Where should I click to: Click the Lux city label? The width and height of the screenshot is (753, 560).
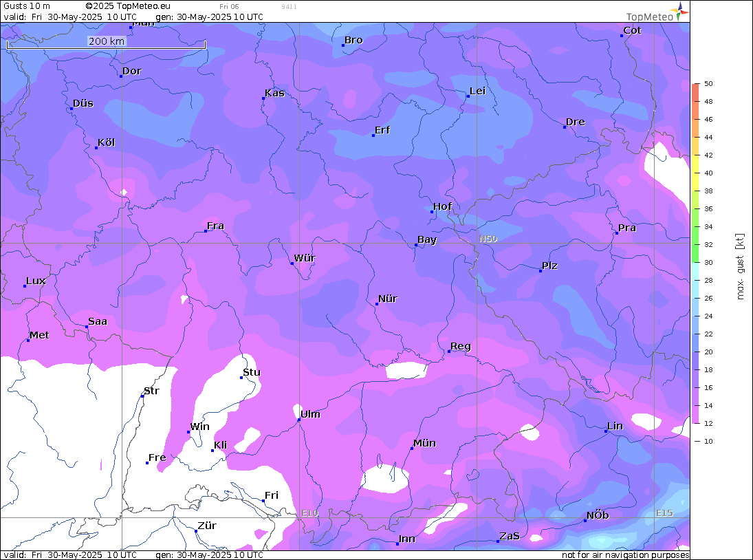(x=36, y=281)
